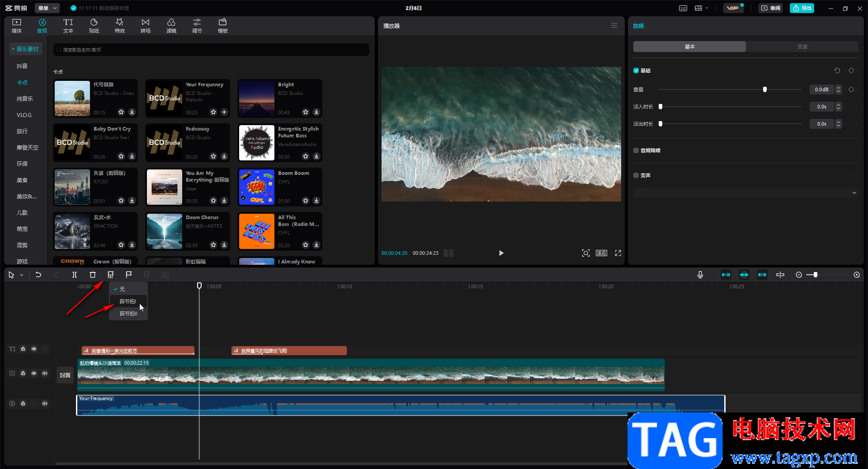The height and width of the screenshot is (469, 868).
Task: Switch to the 变速 tab
Action: 802,47
